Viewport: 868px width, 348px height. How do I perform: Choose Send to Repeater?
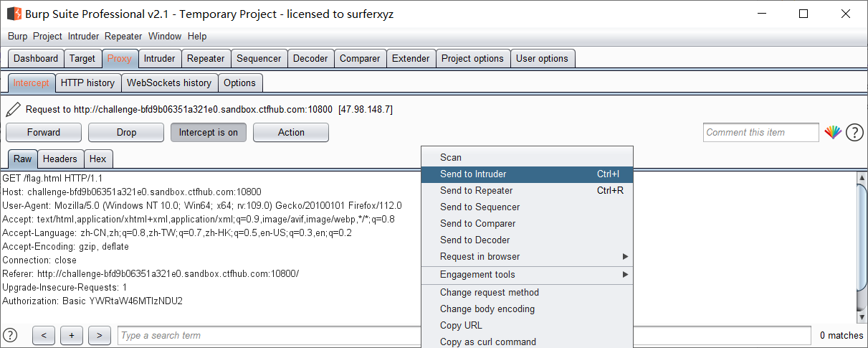tap(527, 191)
